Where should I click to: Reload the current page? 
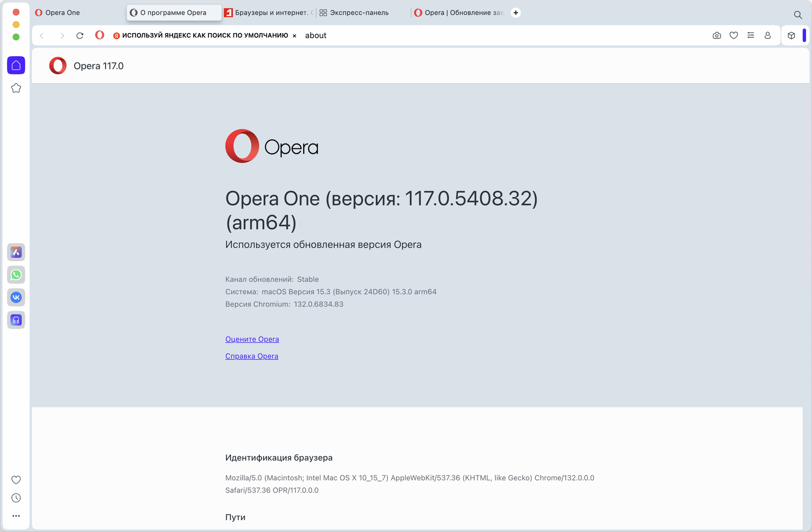[x=80, y=36]
